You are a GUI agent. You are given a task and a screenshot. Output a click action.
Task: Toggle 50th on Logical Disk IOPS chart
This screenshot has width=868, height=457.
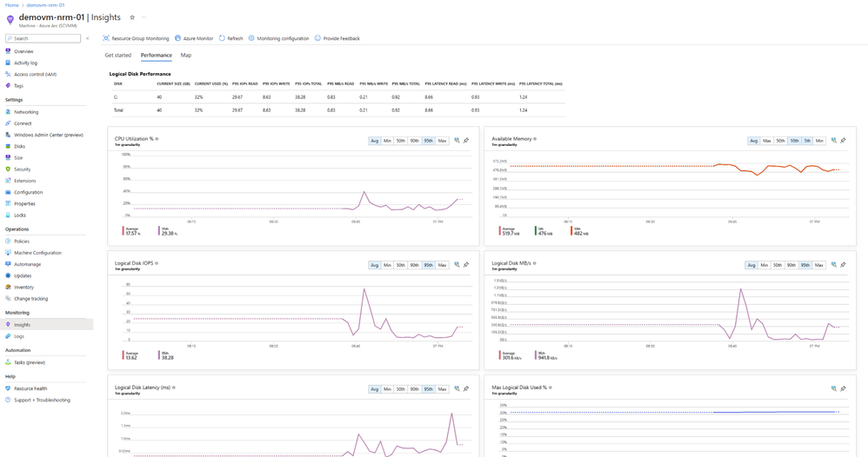(x=401, y=266)
